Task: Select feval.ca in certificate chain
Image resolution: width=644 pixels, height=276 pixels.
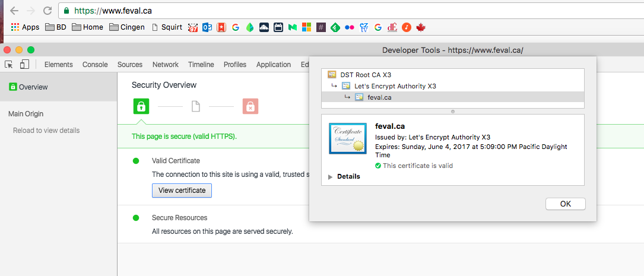Action: coord(453,97)
